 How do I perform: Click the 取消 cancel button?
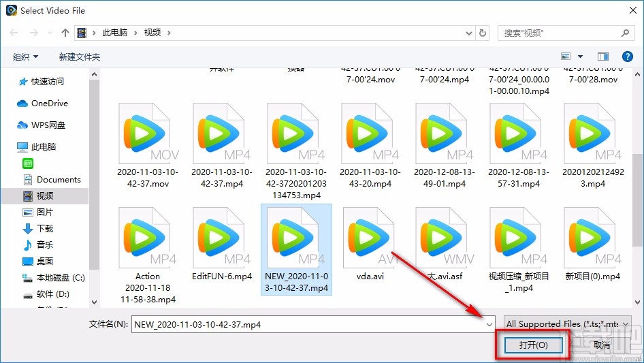[x=602, y=345]
